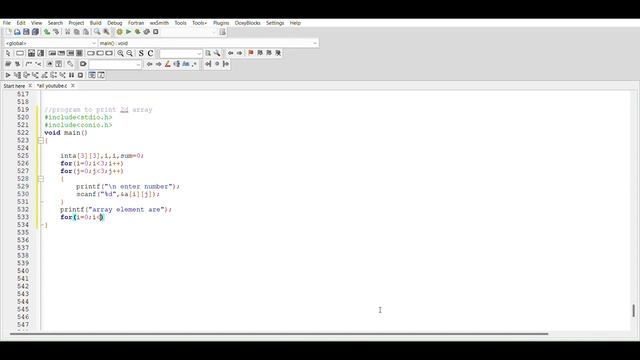Click the selection pointer tool icon
This screenshot has width=640, height=360.
coord(8,53)
